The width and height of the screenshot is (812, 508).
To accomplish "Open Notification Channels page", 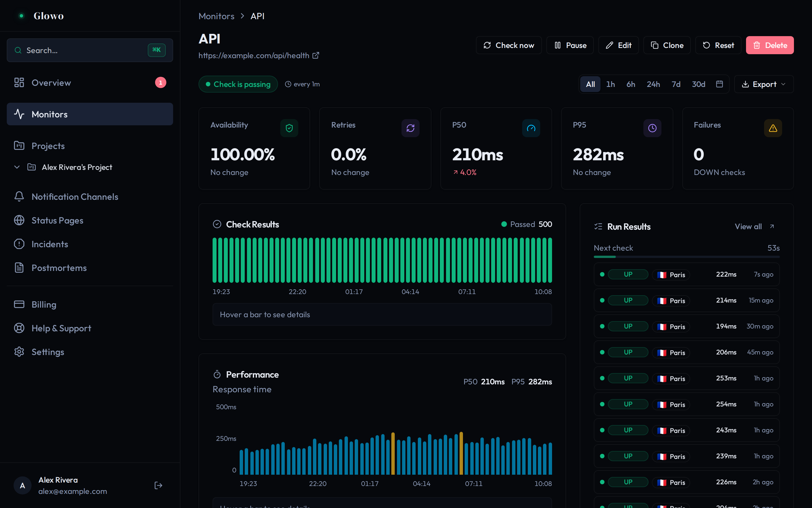I will 90,196.
